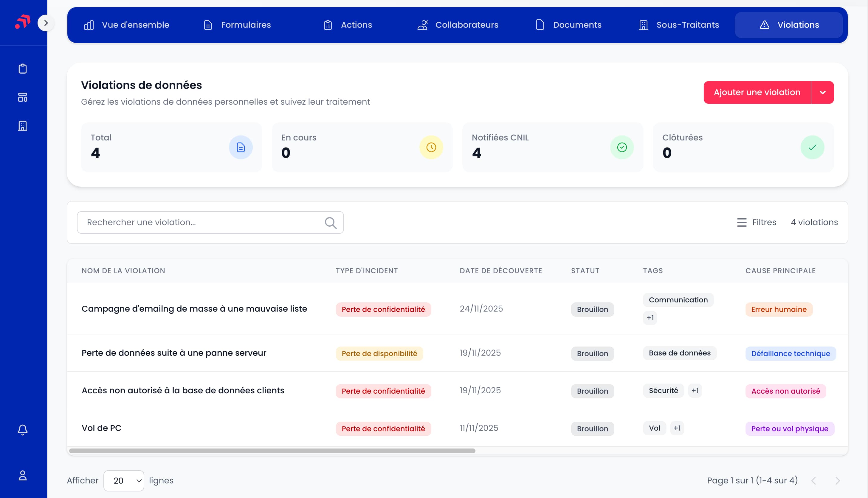Click the horizontal table scrollbar
The width and height of the screenshot is (868, 498).
point(272,451)
